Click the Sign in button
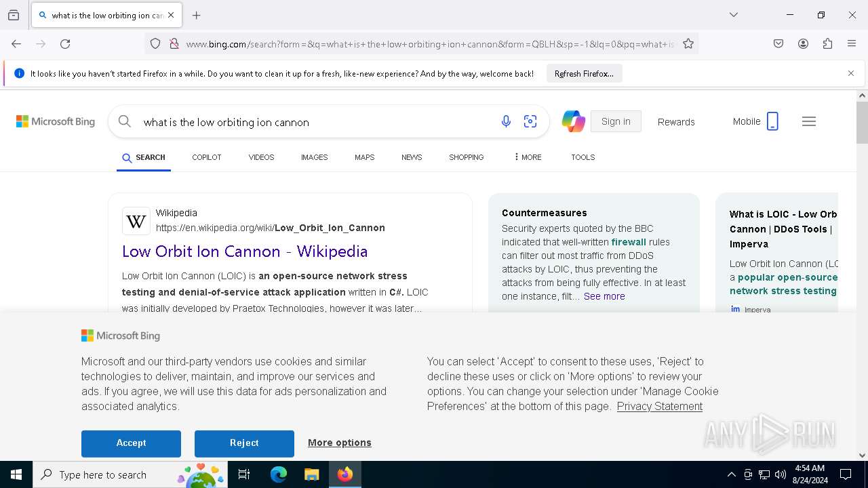 tap(616, 121)
